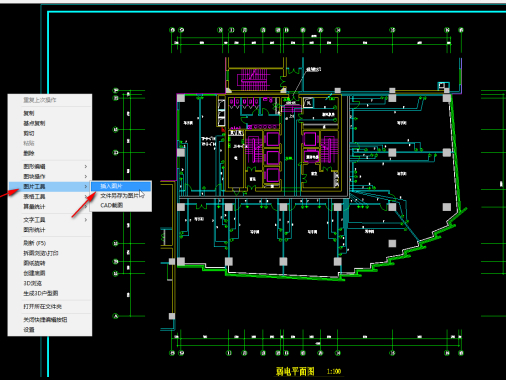The image size is (506, 380).
Task: Choose 拆图浏览\打印 from the menu
Action: pos(50,253)
